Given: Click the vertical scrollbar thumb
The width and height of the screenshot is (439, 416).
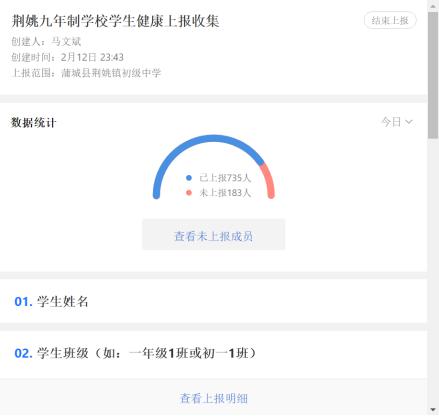Looking at the screenshot, I should point(433,75).
